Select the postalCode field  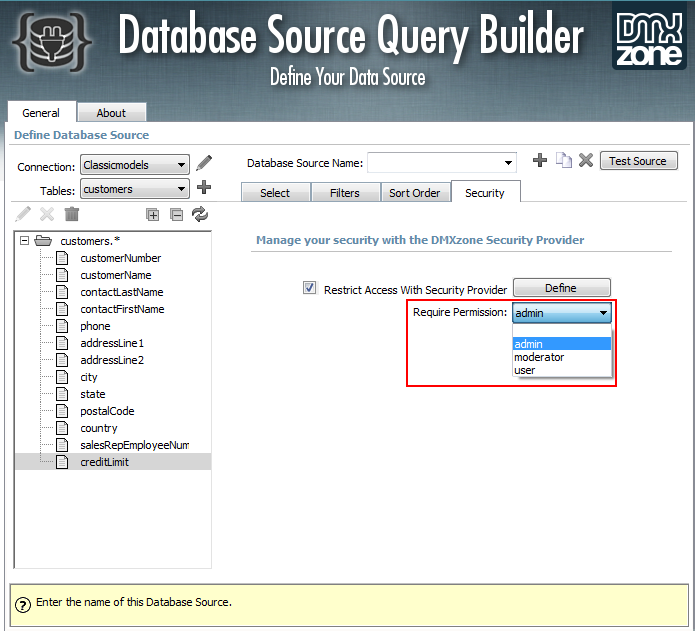pos(107,411)
